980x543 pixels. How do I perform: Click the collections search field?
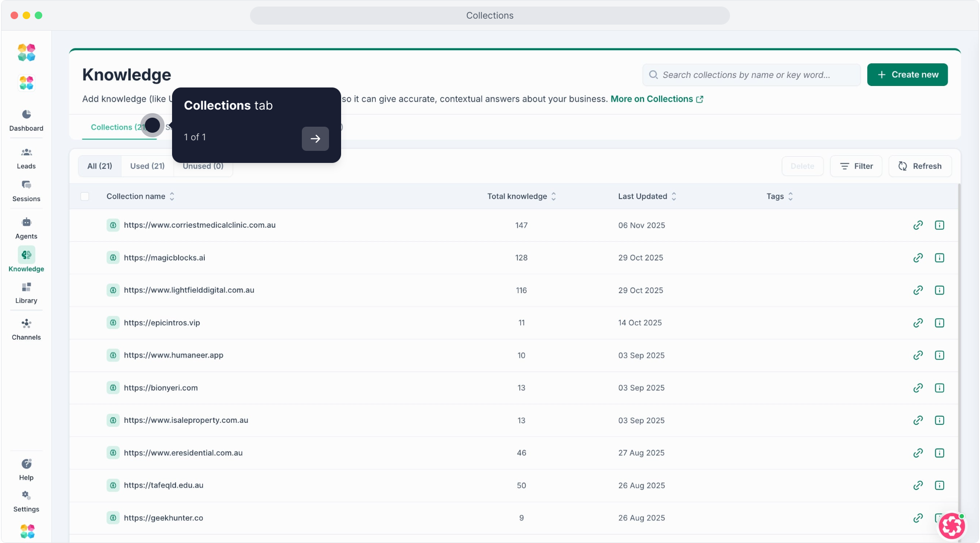(x=751, y=75)
